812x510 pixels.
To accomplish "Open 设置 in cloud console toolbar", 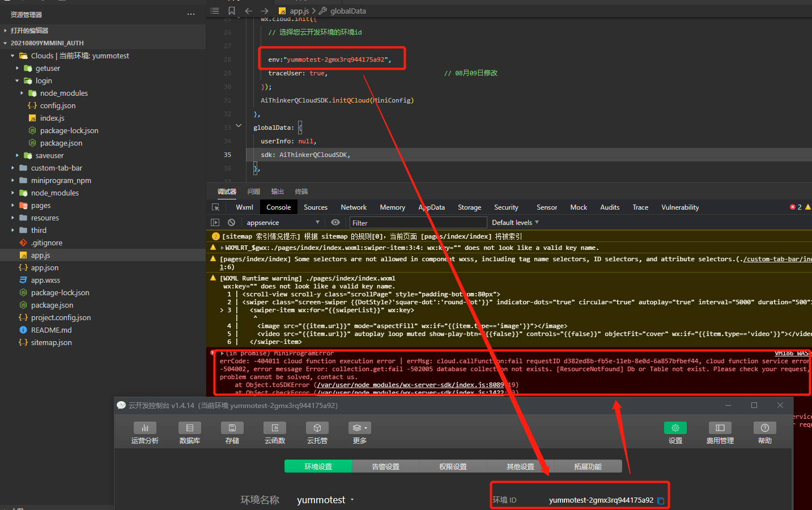I will (675, 433).
